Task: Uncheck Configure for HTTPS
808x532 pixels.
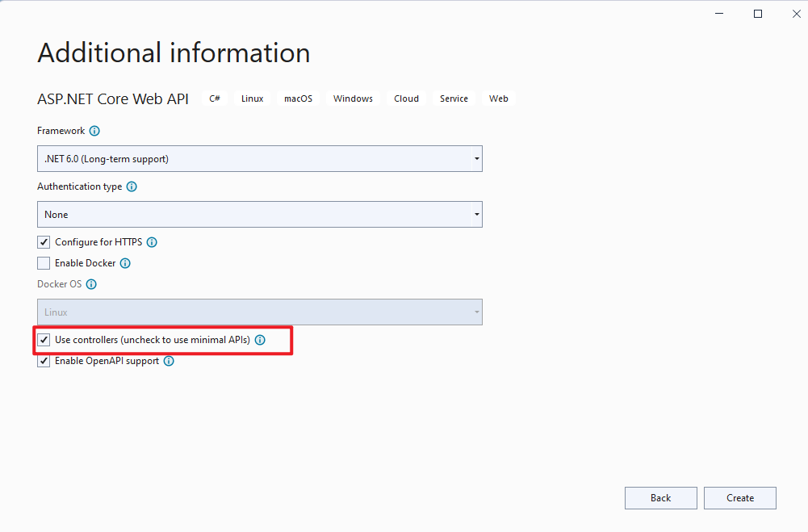Action: (44, 242)
